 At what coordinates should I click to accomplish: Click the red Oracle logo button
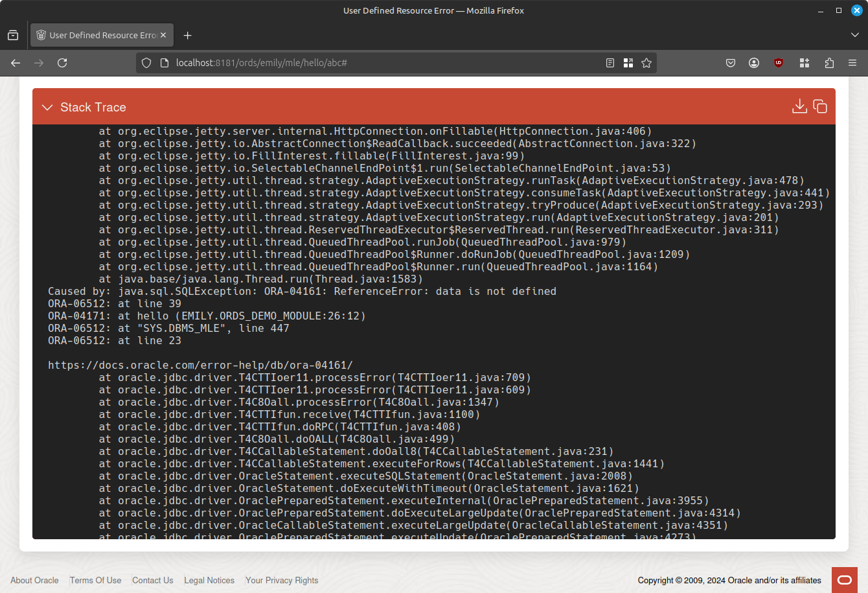pos(845,580)
